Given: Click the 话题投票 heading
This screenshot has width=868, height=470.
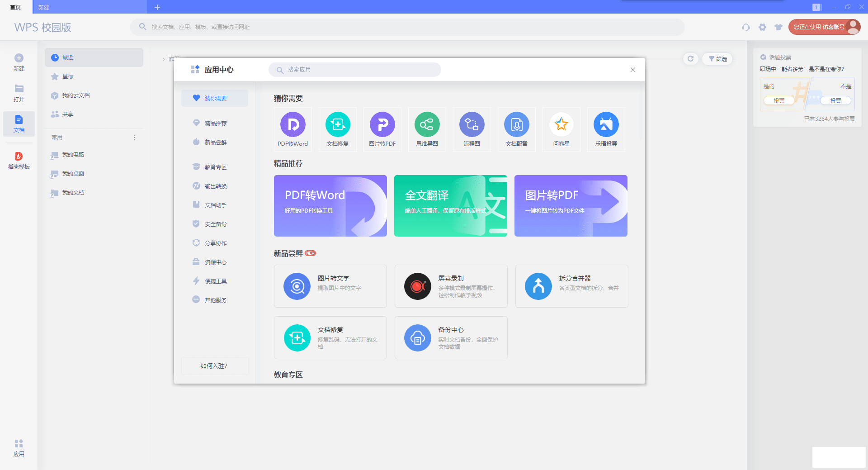Looking at the screenshot, I should [x=780, y=57].
